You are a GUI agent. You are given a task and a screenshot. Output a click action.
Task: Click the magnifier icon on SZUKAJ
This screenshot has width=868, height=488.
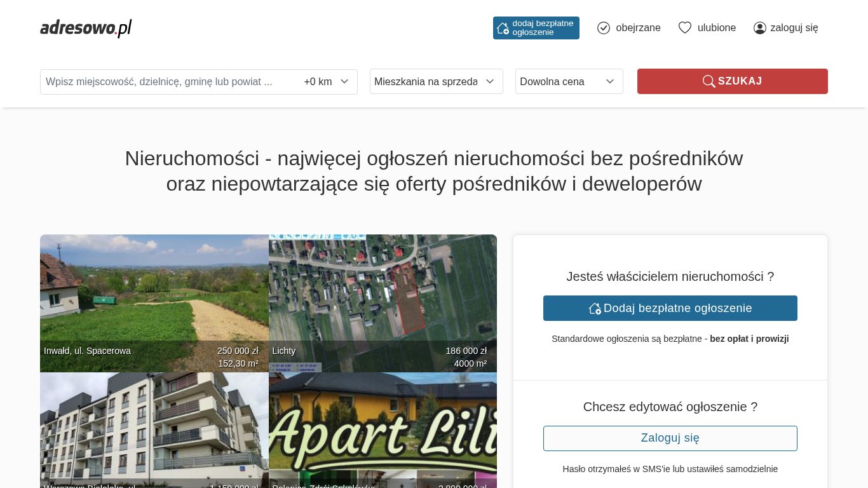click(709, 81)
